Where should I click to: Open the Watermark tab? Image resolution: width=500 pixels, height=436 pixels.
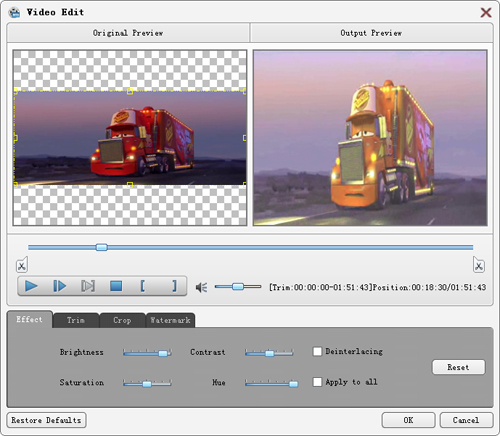pos(170,320)
